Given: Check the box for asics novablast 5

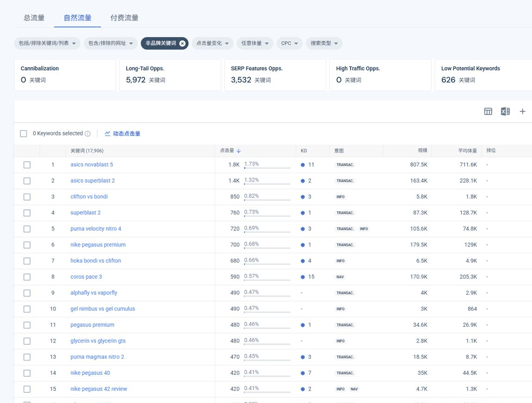Looking at the screenshot, I should pyautogui.click(x=27, y=165).
